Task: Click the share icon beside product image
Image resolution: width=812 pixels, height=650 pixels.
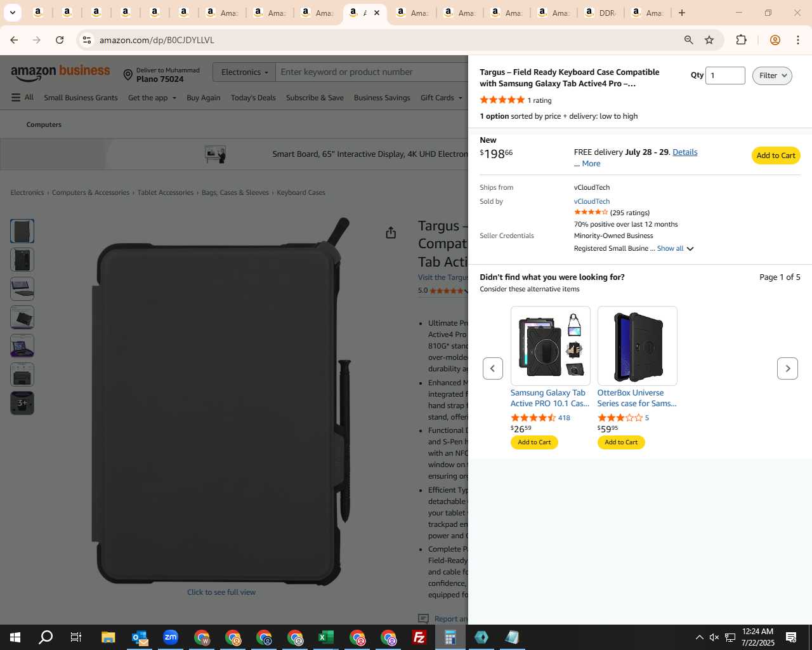Action: [391, 233]
